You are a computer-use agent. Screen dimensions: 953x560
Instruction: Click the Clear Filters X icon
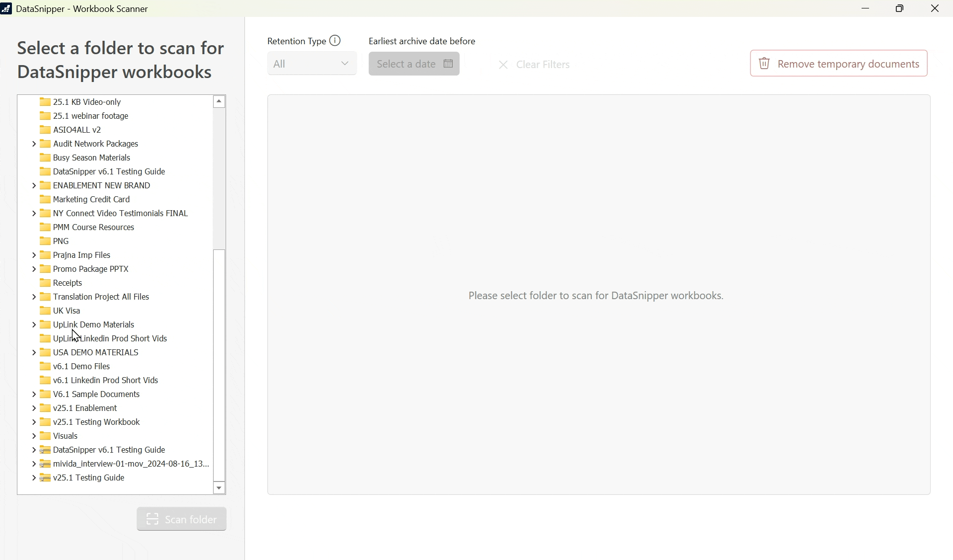point(503,65)
